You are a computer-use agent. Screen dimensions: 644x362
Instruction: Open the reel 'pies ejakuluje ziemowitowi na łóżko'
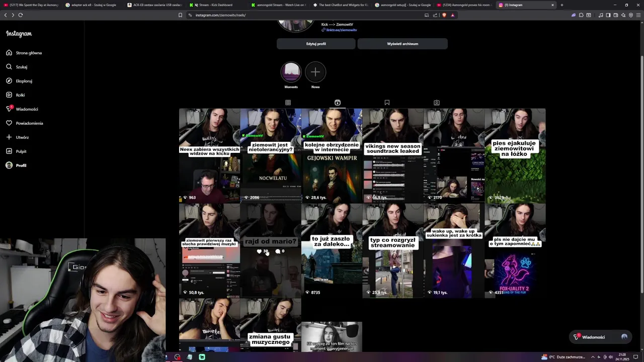coord(515,155)
